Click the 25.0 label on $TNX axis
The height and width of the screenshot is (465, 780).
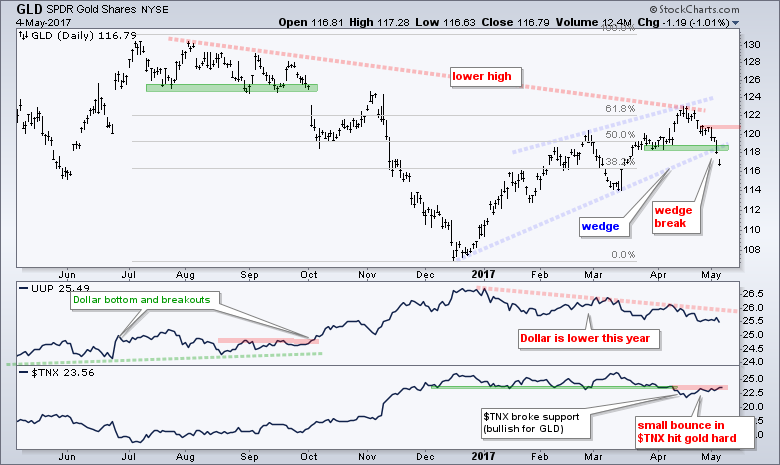(x=753, y=379)
